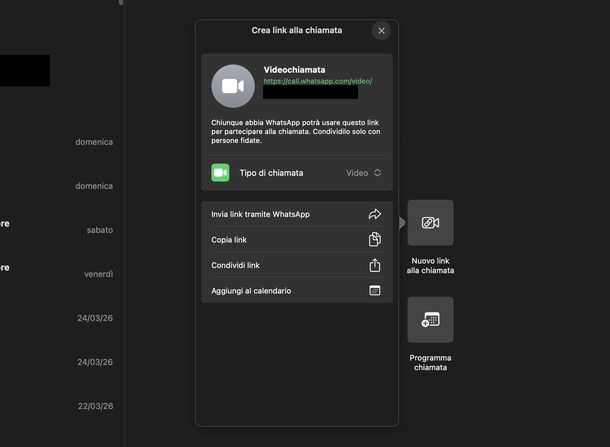The height and width of the screenshot is (447, 610).
Task: Select first 24/03/26 chat row
Action: [x=95, y=318]
